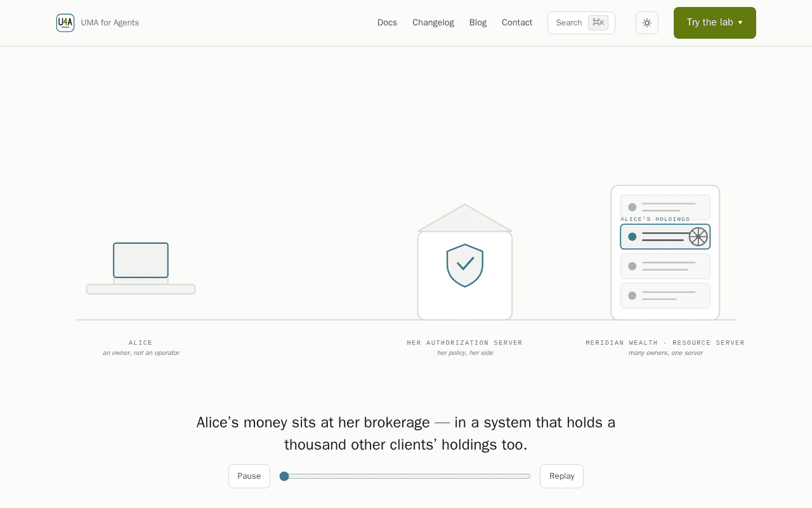The height and width of the screenshot is (508, 812).
Task: Open the Blog link
Action: (478, 23)
